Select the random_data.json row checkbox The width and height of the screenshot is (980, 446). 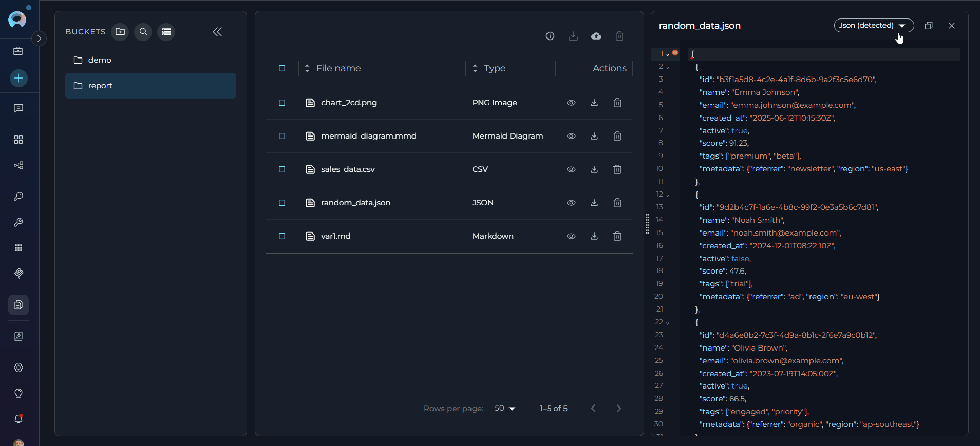282,203
